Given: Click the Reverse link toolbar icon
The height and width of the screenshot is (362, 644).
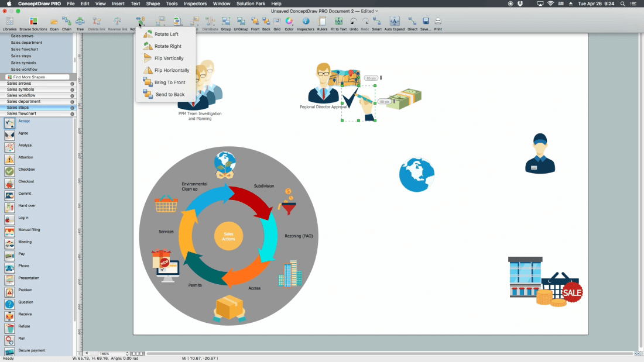Looking at the screenshot, I should click(x=118, y=23).
